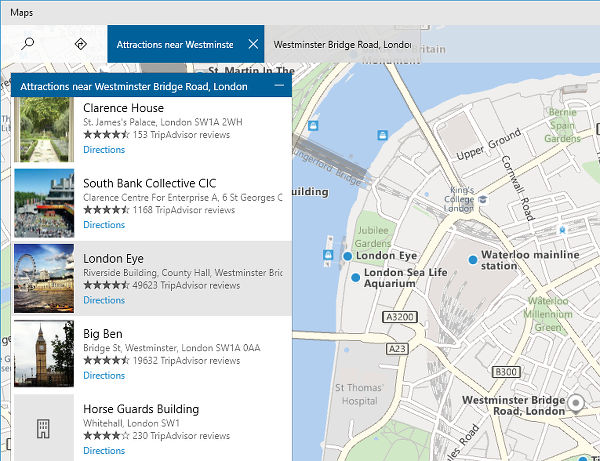Click St Thomas' Hospital map label
Image resolution: width=600 pixels, height=461 pixels.
pos(359,394)
